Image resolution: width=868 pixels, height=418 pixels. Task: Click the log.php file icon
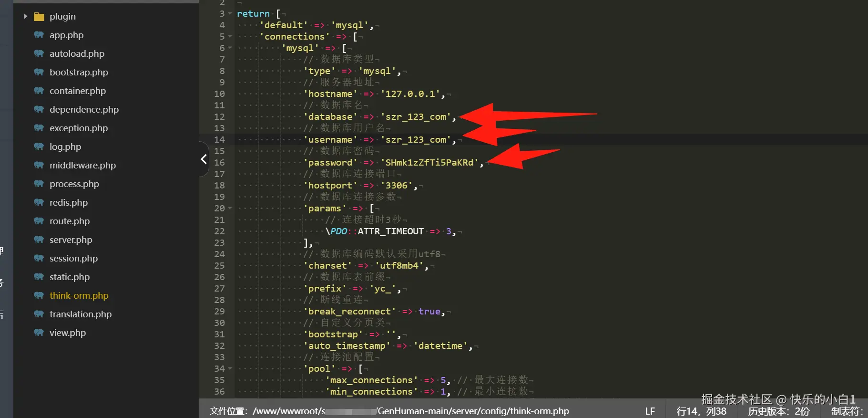39,146
